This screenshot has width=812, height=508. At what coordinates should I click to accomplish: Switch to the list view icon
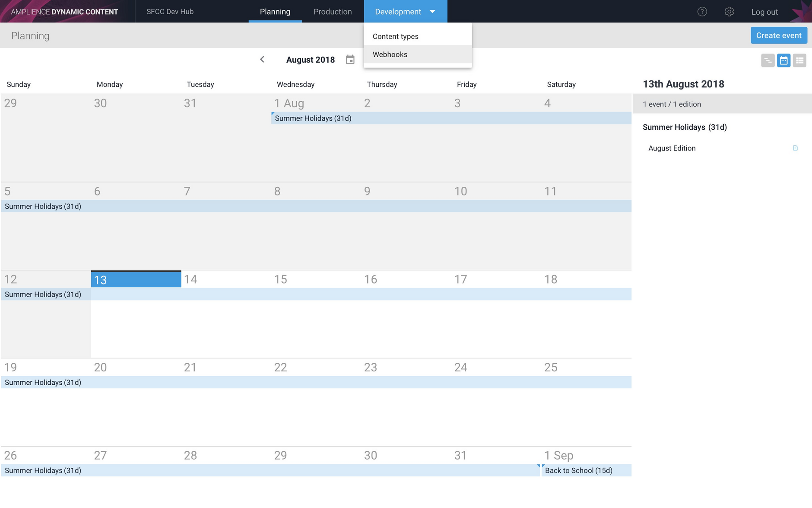[x=799, y=61]
